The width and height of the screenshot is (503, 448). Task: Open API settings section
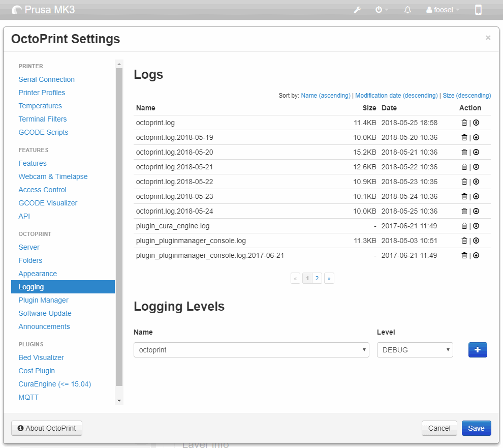[24, 216]
